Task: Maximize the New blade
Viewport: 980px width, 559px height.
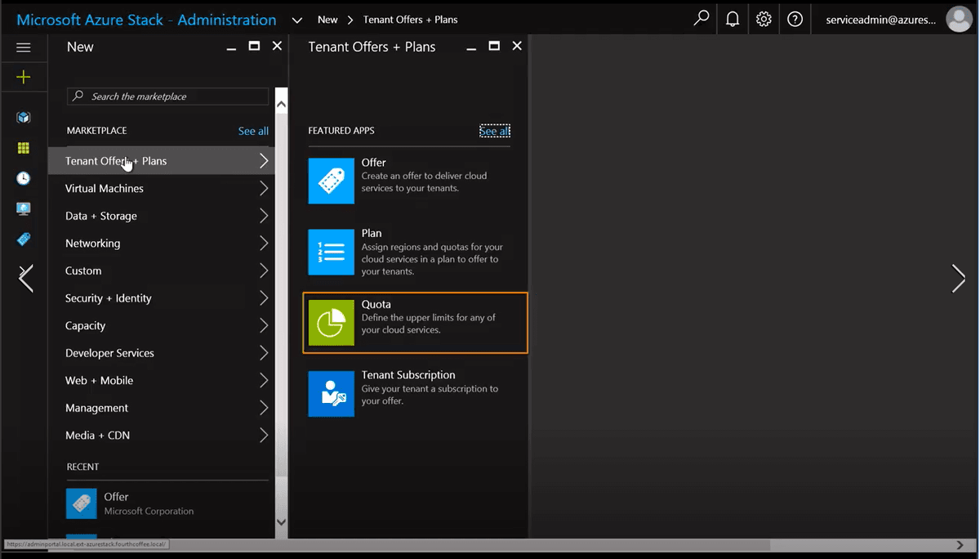Action: tap(254, 47)
